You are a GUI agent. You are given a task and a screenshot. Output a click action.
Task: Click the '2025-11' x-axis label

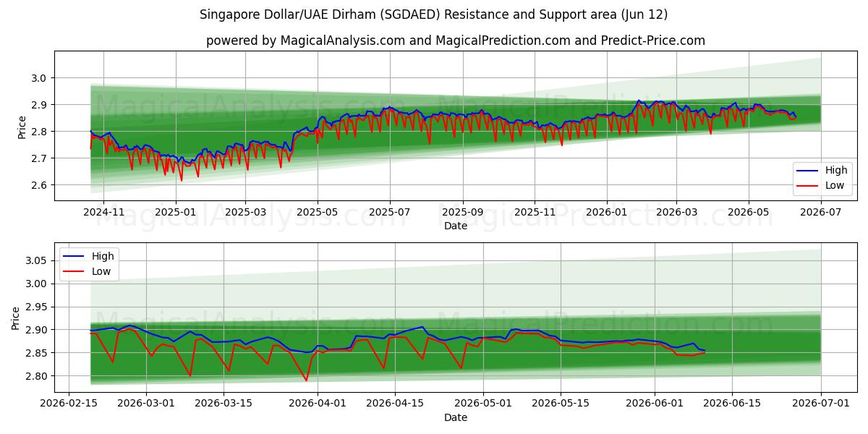pos(535,213)
